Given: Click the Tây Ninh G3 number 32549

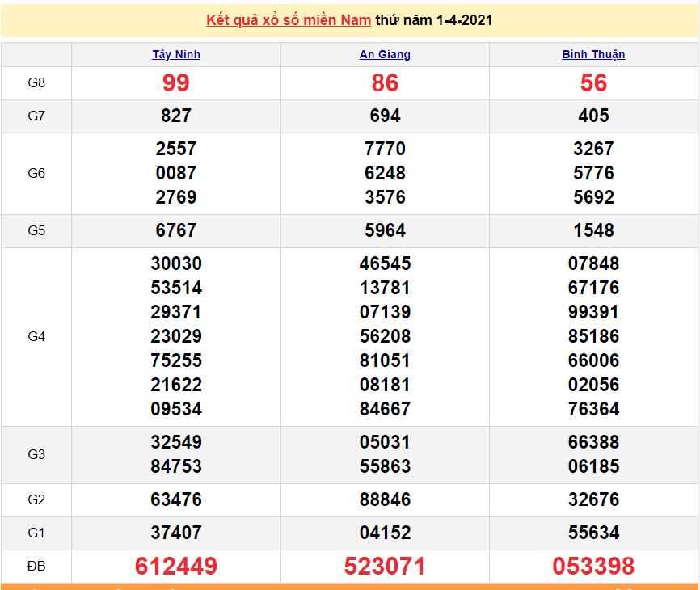Looking at the screenshot, I should [176, 443].
